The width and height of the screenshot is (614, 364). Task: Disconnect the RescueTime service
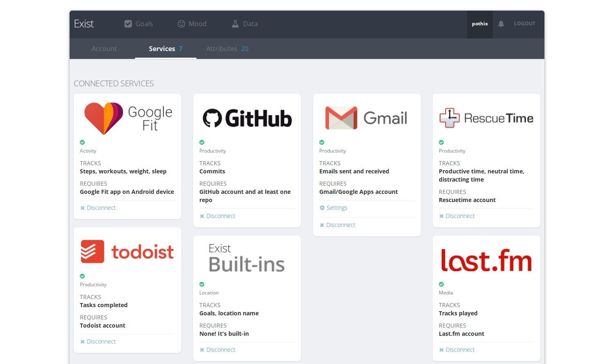[x=457, y=216]
